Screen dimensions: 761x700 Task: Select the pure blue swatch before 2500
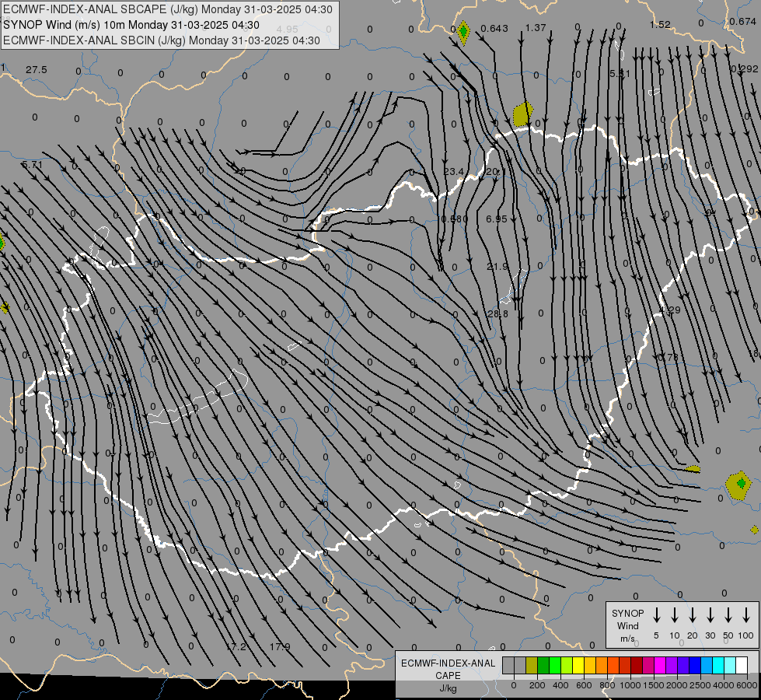click(x=694, y=666)
